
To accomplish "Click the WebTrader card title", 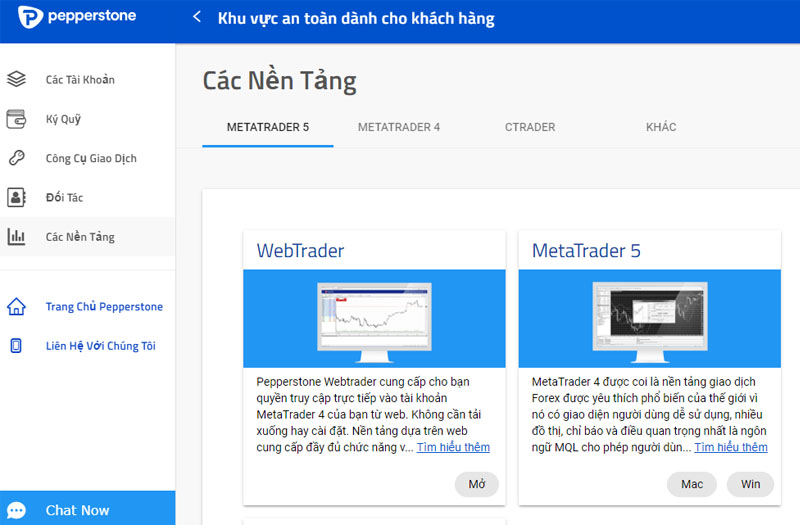I will [300, 251].
